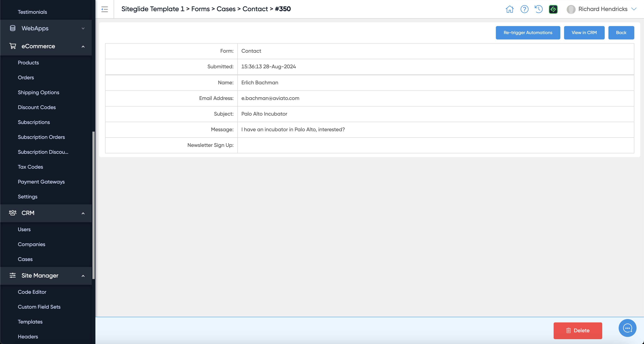This screenshot has height=344, width=644.
Task: Click the sidebar vertical scrollbar
Action: (x=94, y=205)
